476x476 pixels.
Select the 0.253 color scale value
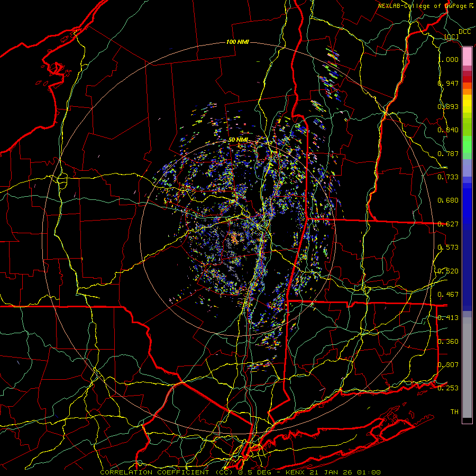coord(448,388)
